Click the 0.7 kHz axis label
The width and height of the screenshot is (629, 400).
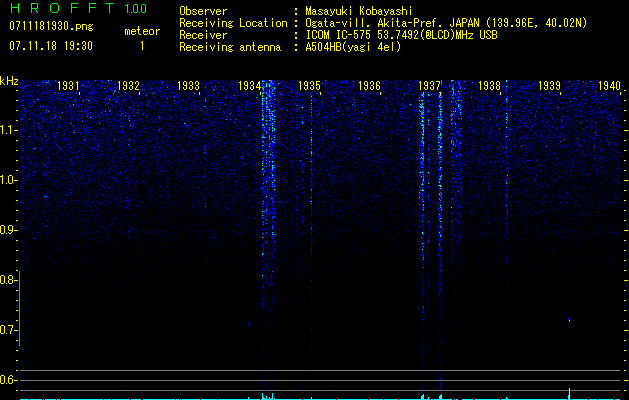[x=8, y=330]
